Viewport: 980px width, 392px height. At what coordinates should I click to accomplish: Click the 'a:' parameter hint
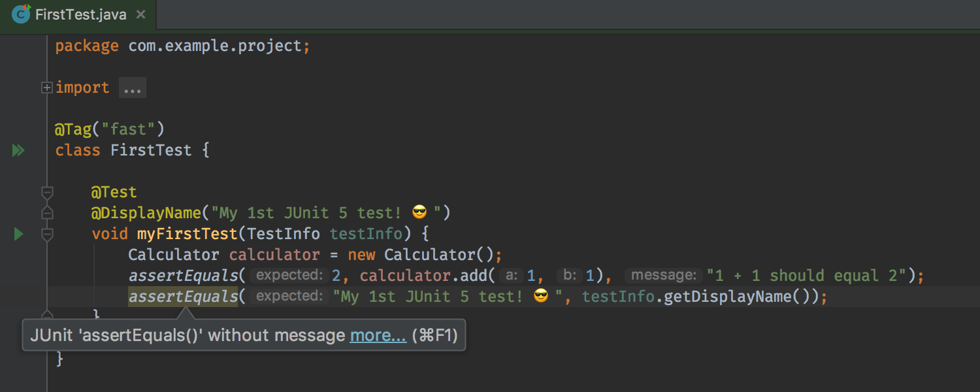[x=512, y=276]
